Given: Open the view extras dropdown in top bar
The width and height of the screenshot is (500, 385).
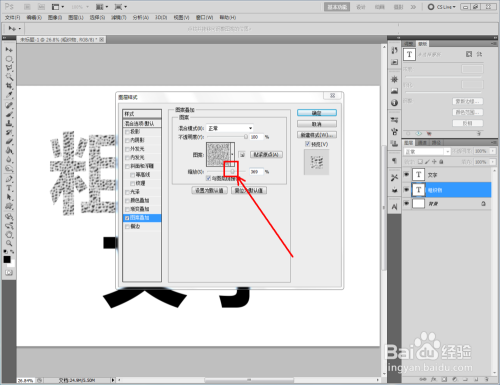Looking at the screenshot, I should pyautogui.click(x=58, y=7).
